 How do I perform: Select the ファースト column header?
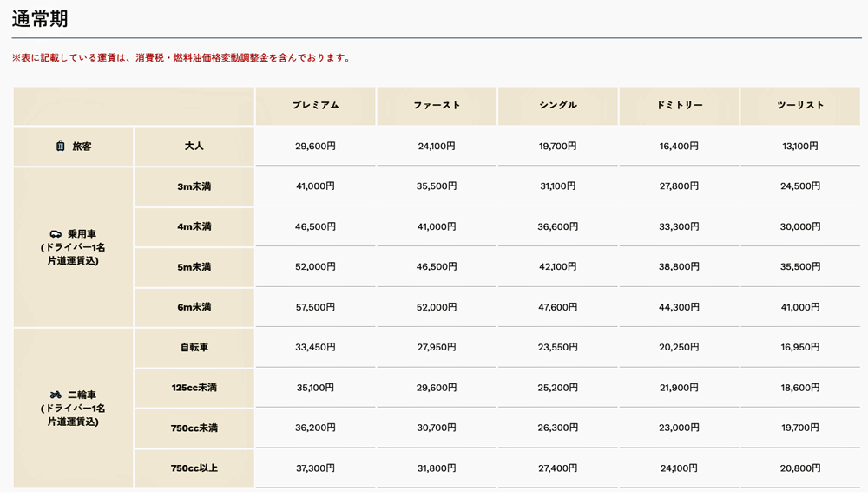(437, 106)
